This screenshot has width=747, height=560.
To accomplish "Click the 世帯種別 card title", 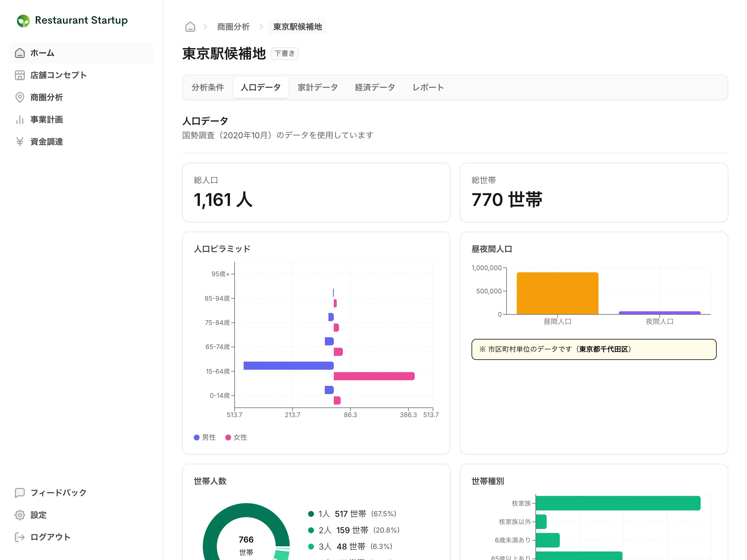I will pyautogui.click(x=488, y=481).
